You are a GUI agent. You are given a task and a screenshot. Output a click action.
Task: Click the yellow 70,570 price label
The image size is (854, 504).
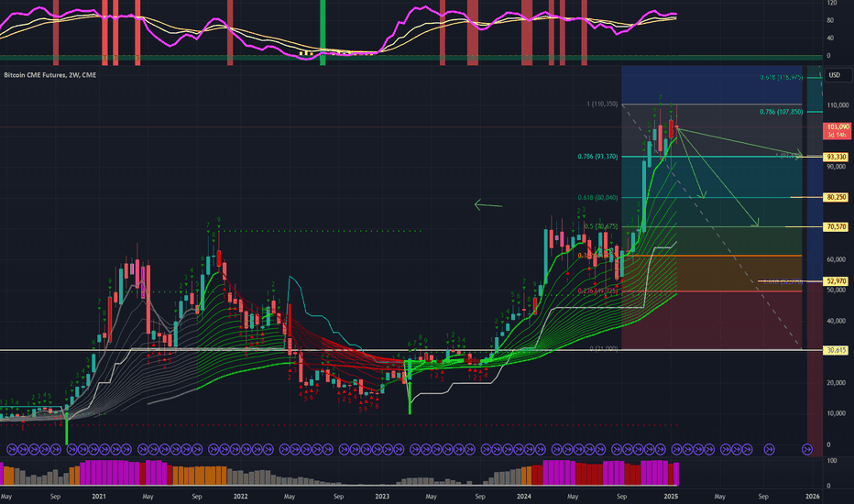click(837, 226)
